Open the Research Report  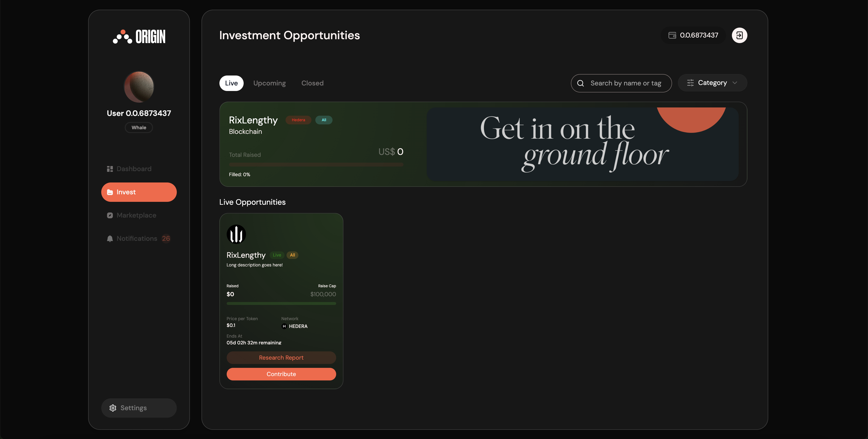[x=281, y=357]
